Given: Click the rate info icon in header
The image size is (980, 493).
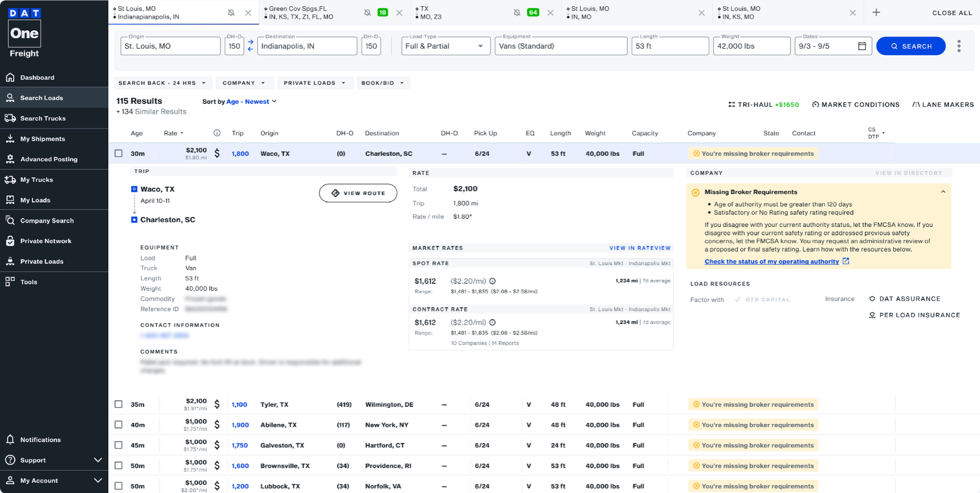Looking at the screenshot, I should [x=217, y=133].
